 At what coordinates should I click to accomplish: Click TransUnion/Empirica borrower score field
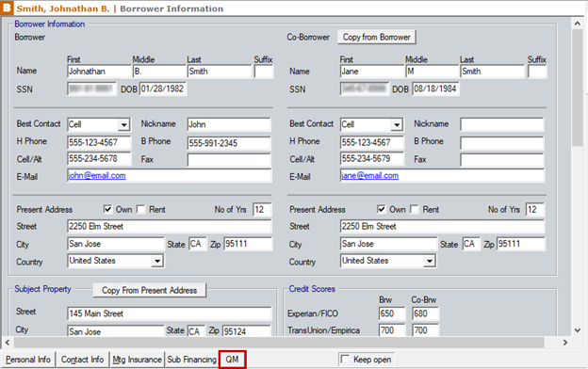click(392, 330)
